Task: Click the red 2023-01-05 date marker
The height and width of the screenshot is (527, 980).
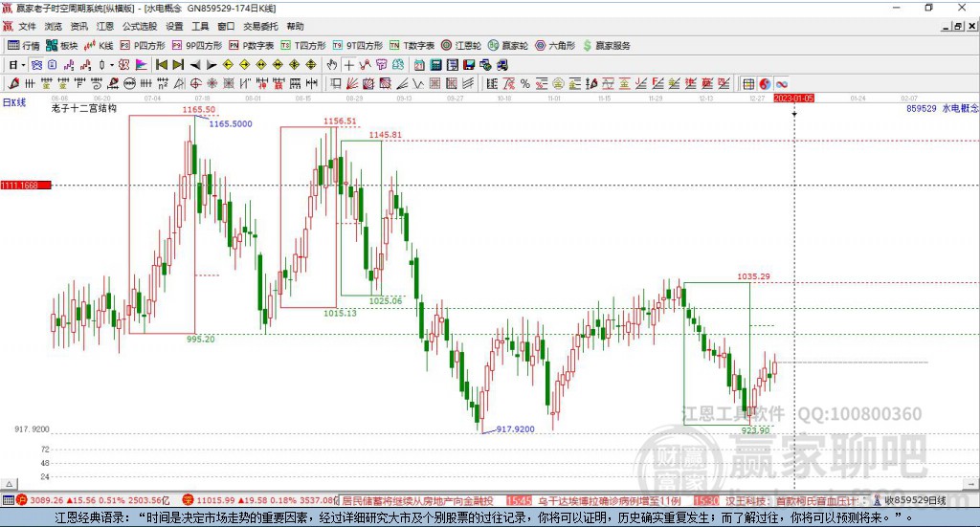Action: (x=793, y=99)
